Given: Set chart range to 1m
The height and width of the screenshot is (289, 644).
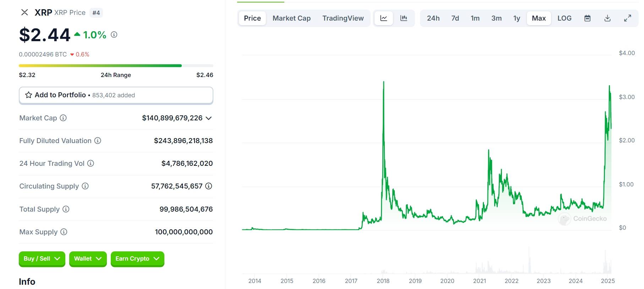Looking at the screenshot, I should click(x=475, y=18).
